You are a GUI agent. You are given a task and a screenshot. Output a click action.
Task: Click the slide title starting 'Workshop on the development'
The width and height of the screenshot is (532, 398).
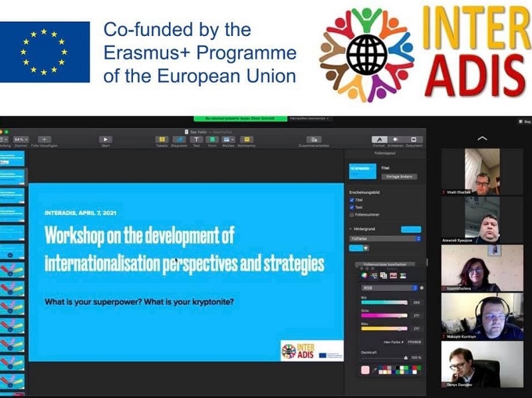184,250
